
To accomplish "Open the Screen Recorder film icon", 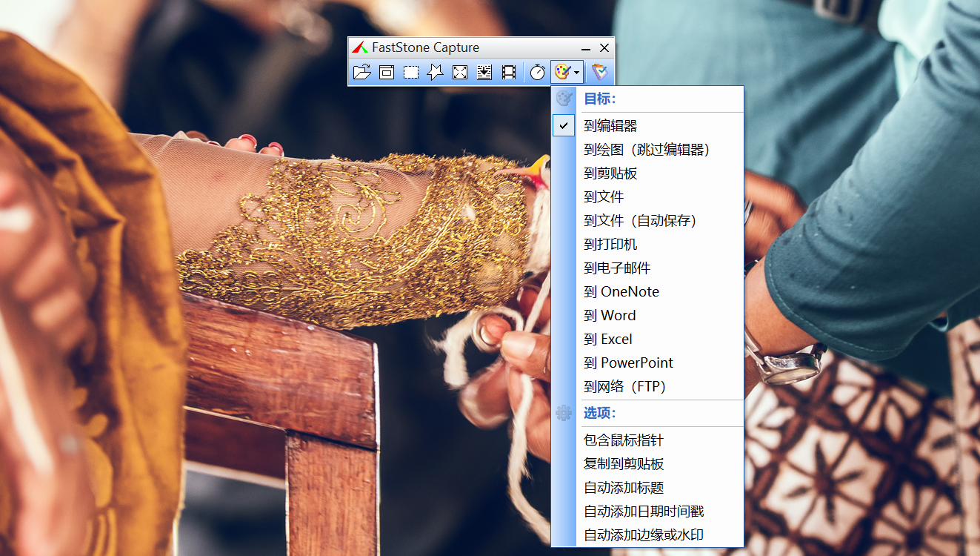I will pos(509,72).
